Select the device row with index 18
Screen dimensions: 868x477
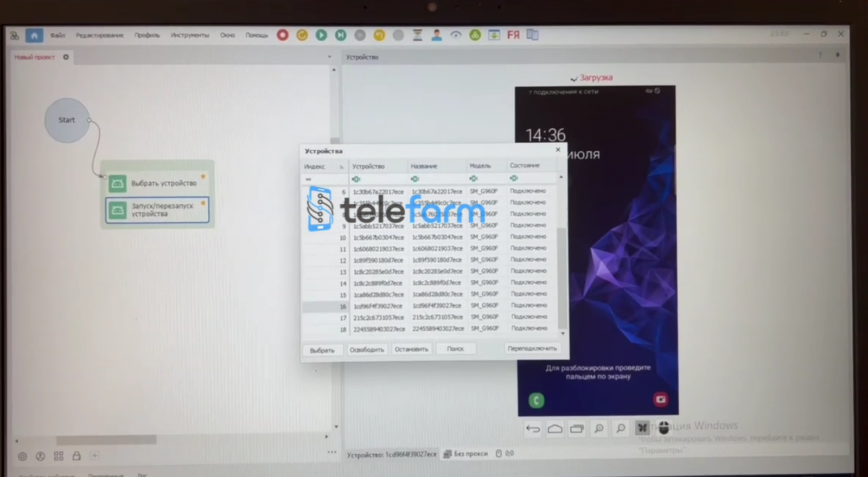[x=430, y=329]
